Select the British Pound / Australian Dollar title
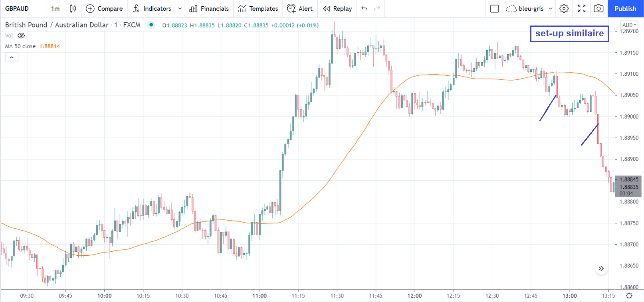Screen dimensions: 644x302 (x=57, y=25)
